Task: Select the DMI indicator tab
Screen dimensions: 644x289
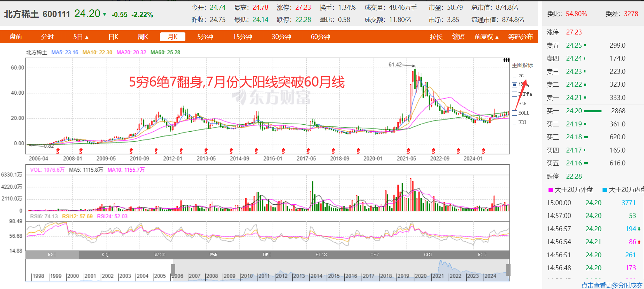Action: point(267,255)
